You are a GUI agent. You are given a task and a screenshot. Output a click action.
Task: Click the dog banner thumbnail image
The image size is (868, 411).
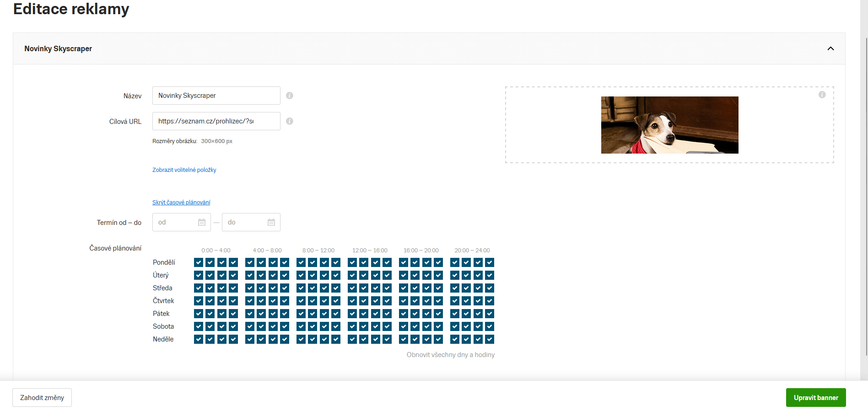tap(669, 125)
